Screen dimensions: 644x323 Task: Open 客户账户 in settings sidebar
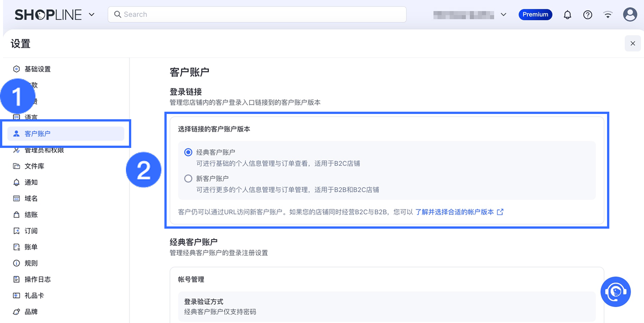coord(37,134)
